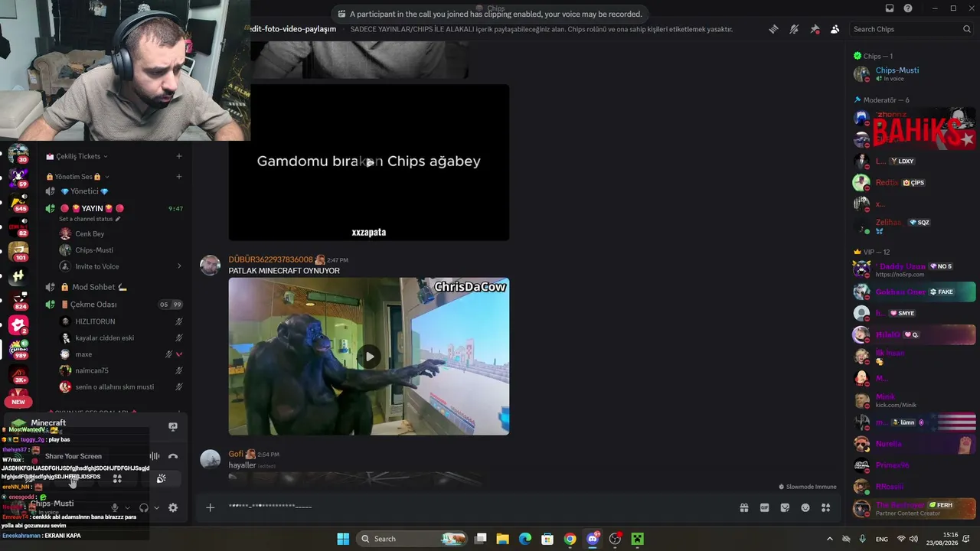Play the Gamdomu bırakan Chips ağabey video

(369, 162)
